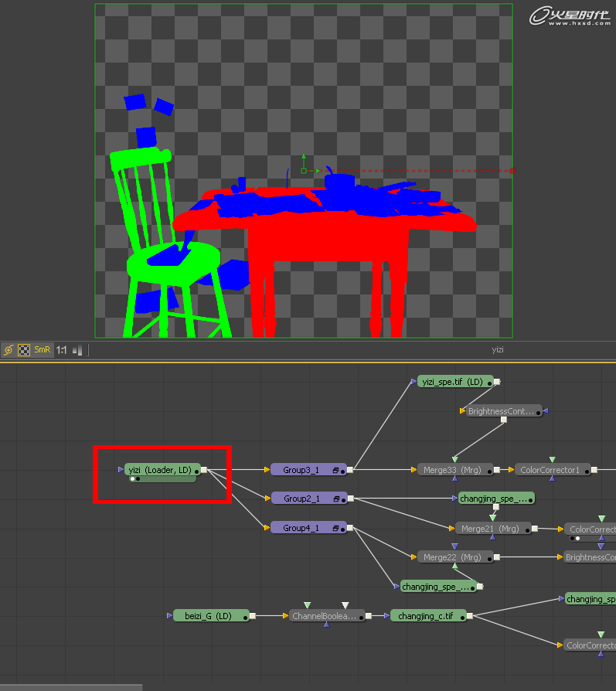Screen dimensions: 616x691
Task: Set viewer scale with the 1:1 button
Action: click(61, 350)
